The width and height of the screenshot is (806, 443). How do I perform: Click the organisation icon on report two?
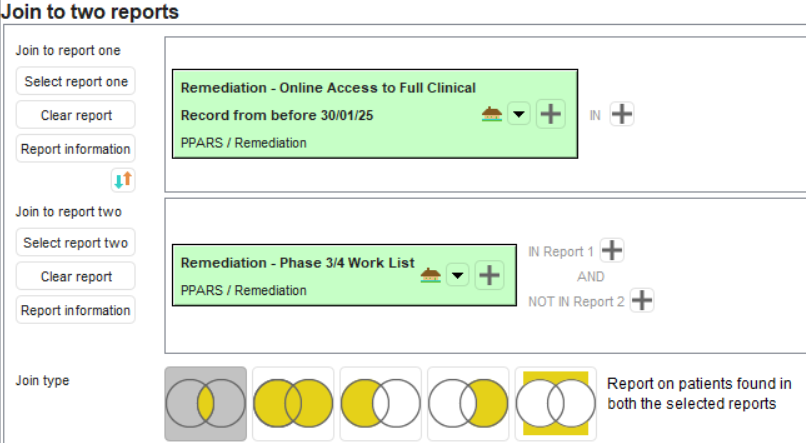tap(431, 274)
